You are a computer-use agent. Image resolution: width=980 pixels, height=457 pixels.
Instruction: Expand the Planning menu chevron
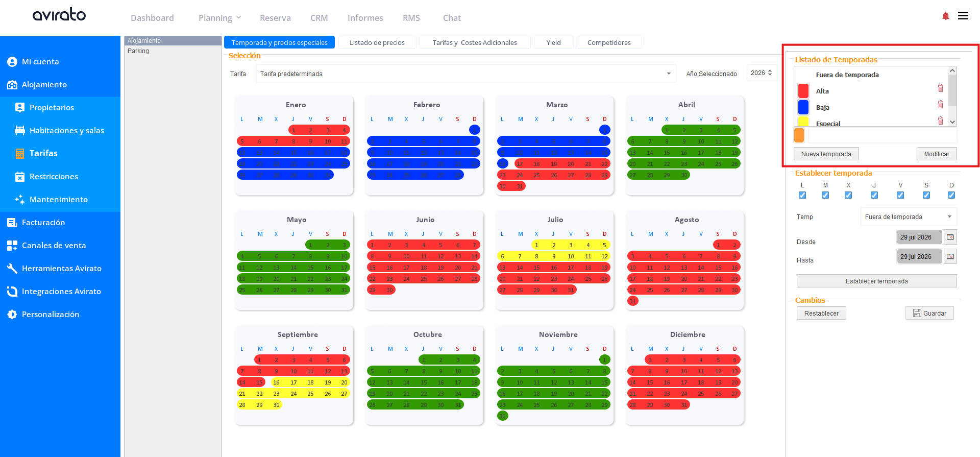[238, 18]
